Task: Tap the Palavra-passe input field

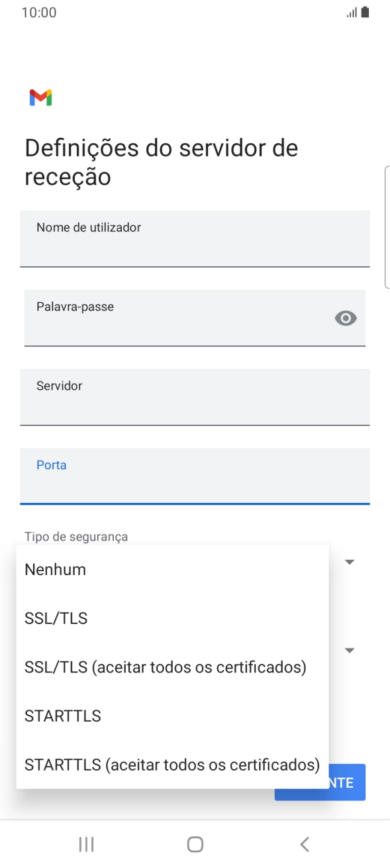Action: (x=195, y=317)
